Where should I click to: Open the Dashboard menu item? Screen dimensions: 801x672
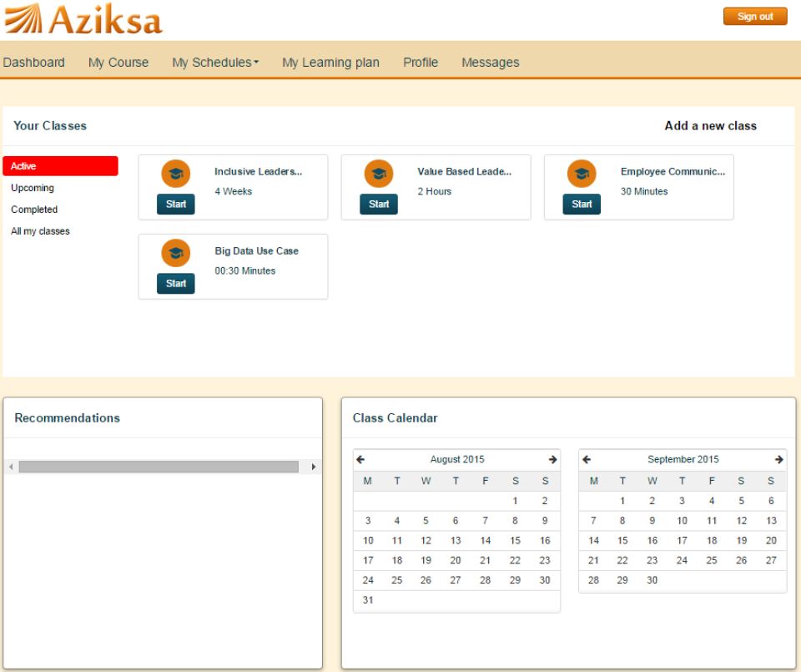33,62
